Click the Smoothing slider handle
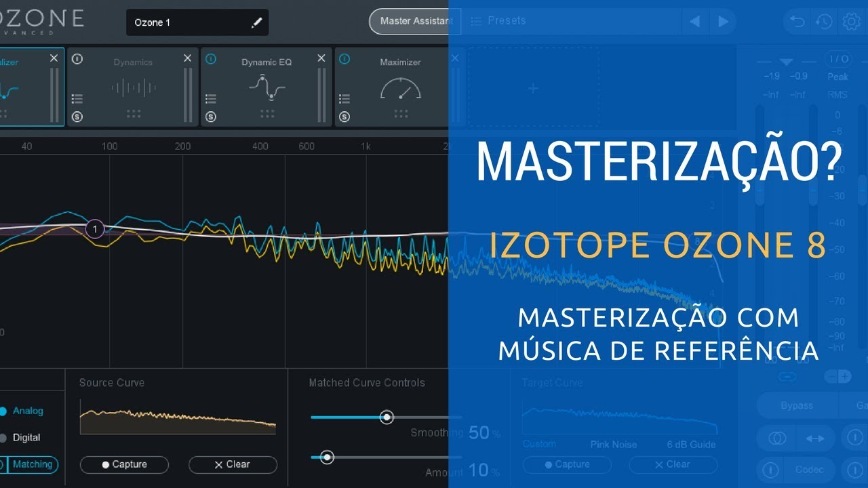Viewport: 868px width, 488px height. coord(387,417)
